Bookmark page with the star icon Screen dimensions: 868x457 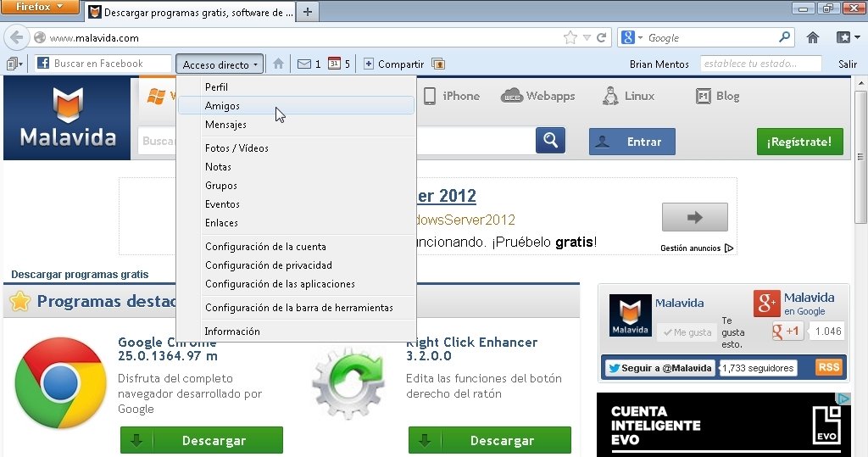[x=570, y=37]
